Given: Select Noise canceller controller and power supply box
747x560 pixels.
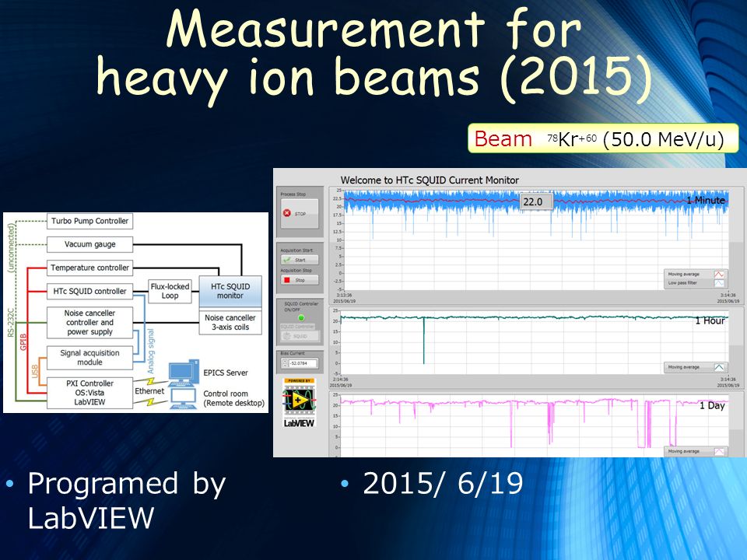Looking at the screenshot, I should [89, 322].
